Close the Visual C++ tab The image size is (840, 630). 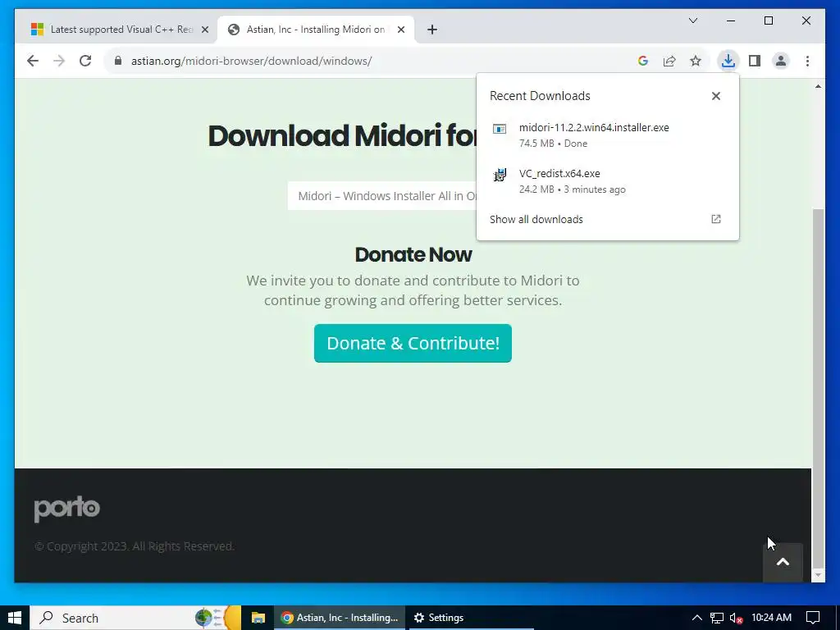tap(204, 30)
